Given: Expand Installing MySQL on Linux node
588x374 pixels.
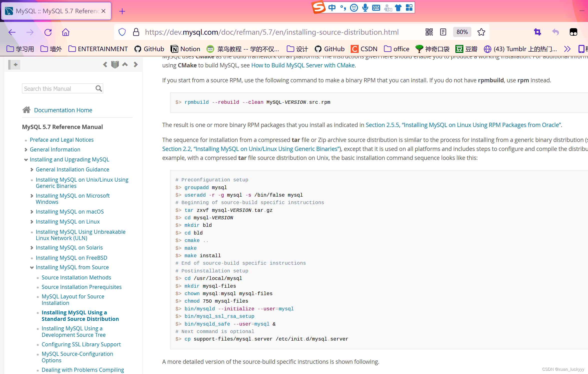Looking at the screenshot, I should 32,222.
